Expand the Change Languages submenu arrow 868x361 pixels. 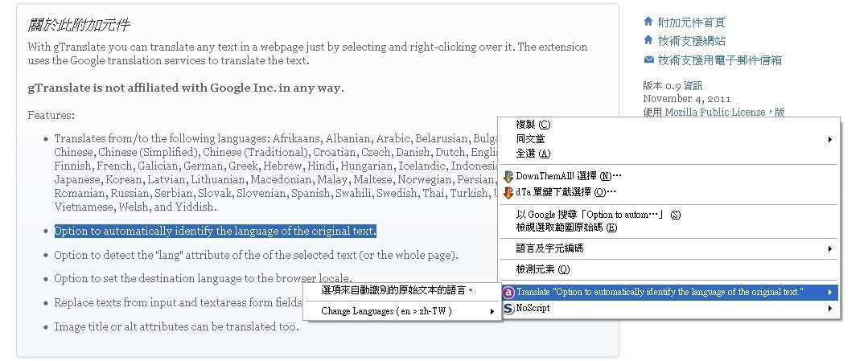click(x=492, y=312)
